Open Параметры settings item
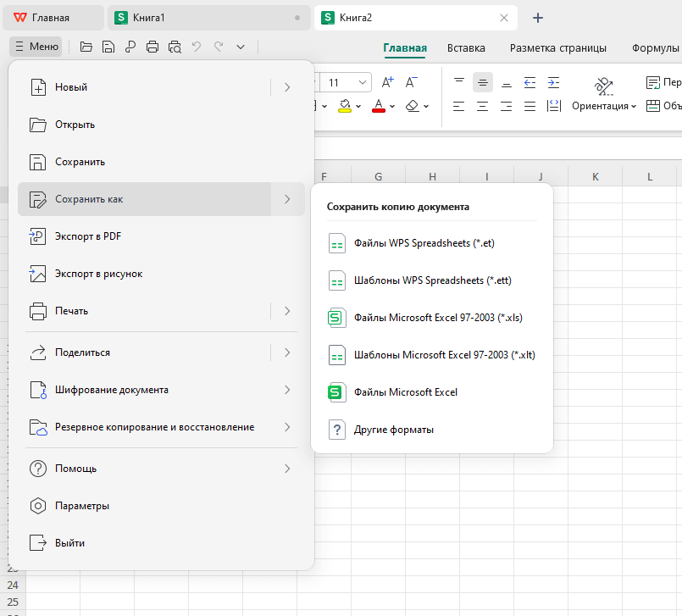This screenshot has height=616, width=682. (x=161, y=506)
